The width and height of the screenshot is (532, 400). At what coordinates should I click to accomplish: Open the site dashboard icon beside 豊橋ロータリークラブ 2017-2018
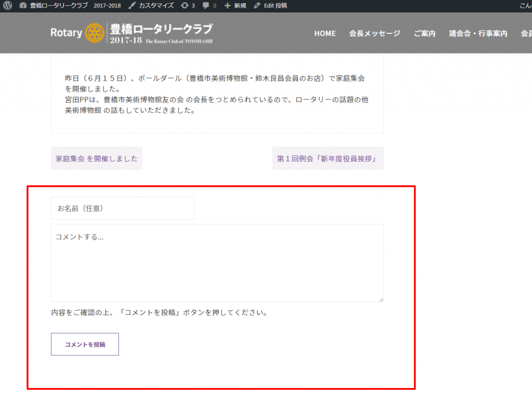pos(23,6)
